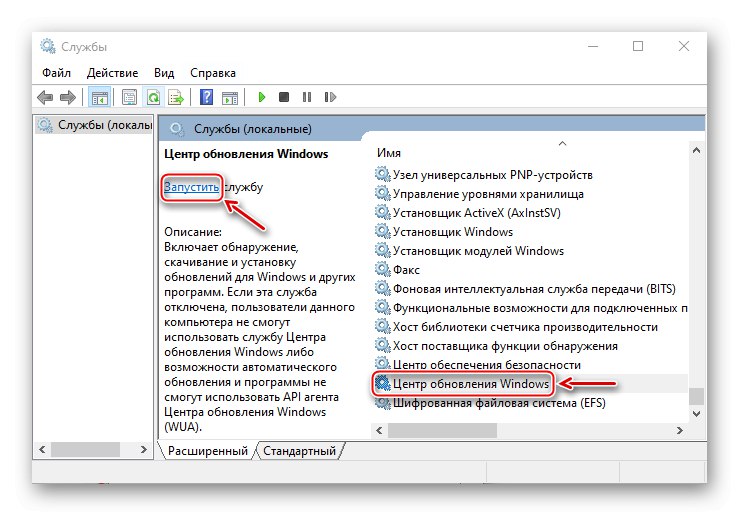Select Центр обеспечения безопасности service
This screenshot has width=739, height=516.
click(487, 365)
